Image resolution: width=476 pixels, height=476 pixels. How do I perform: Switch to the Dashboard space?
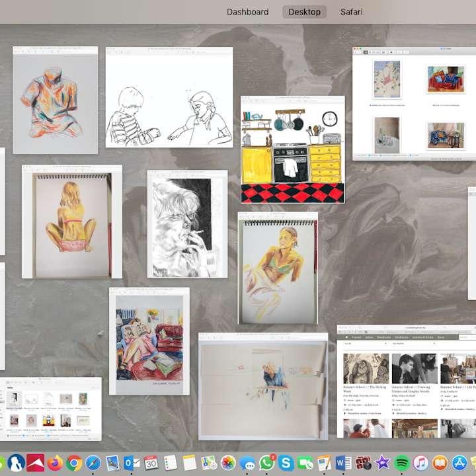pos(247,12)
